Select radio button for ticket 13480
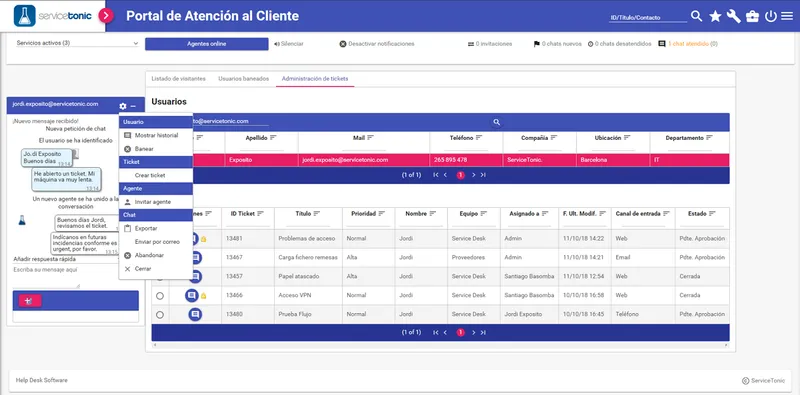This screenshot has height=395, width=800. pos(160,315)
